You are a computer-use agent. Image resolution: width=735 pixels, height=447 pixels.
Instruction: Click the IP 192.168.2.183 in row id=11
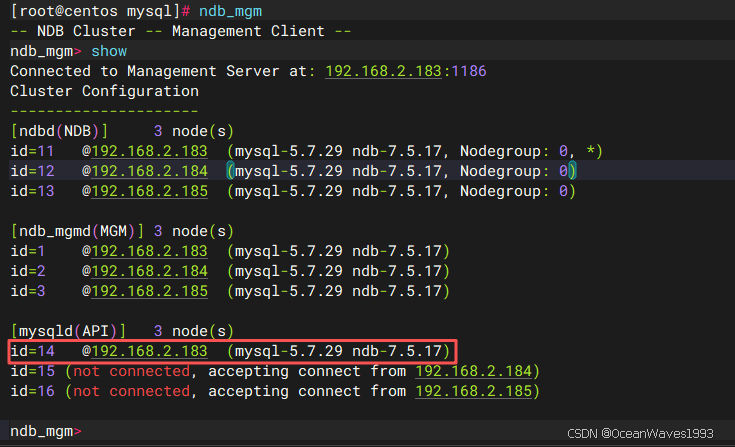click(149, 151)
